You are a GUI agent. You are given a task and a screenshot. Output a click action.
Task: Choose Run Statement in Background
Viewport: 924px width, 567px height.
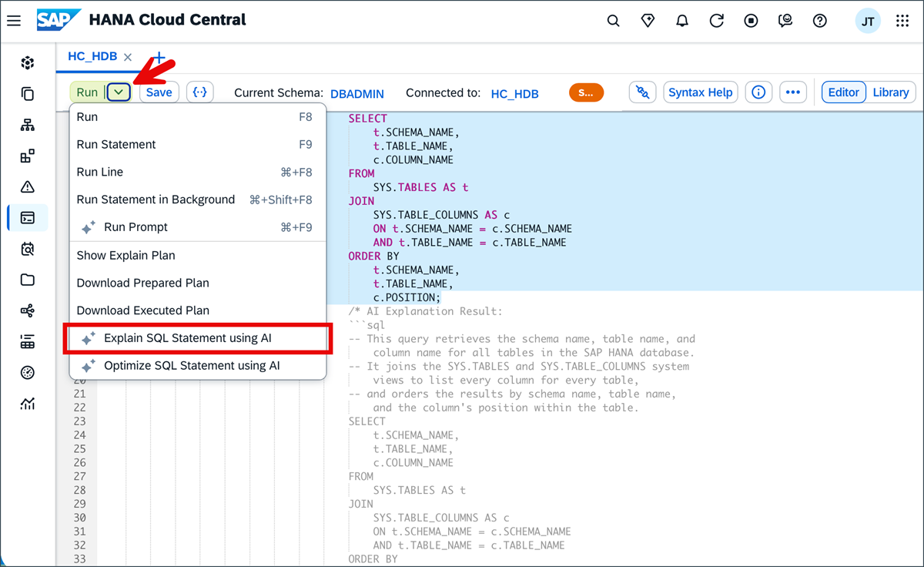point(198,200)
